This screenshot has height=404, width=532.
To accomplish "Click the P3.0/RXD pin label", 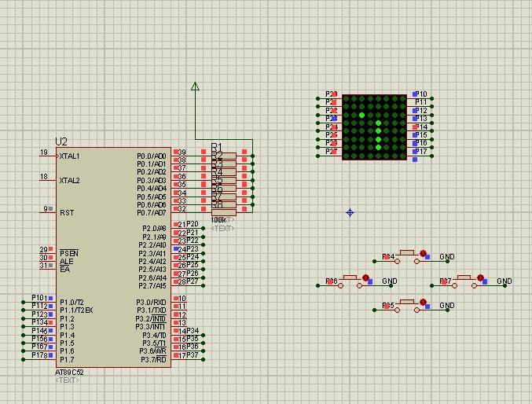I will click(152, 302).
